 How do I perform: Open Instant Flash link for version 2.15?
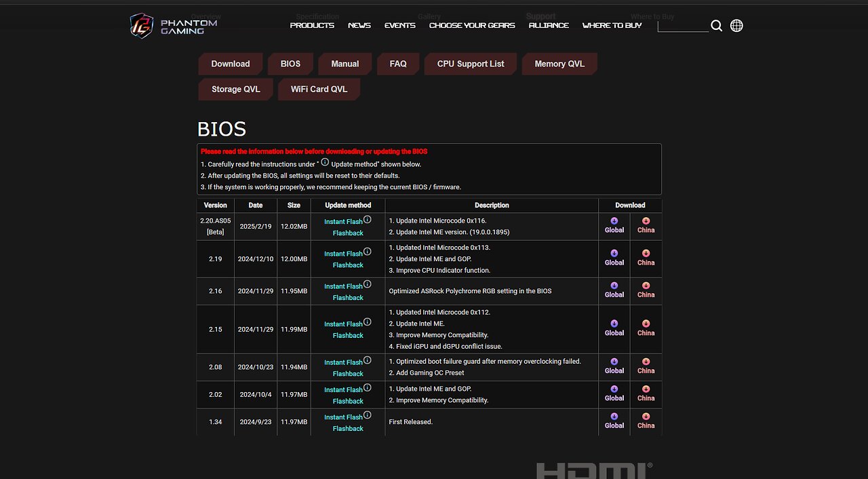[343, 324]
